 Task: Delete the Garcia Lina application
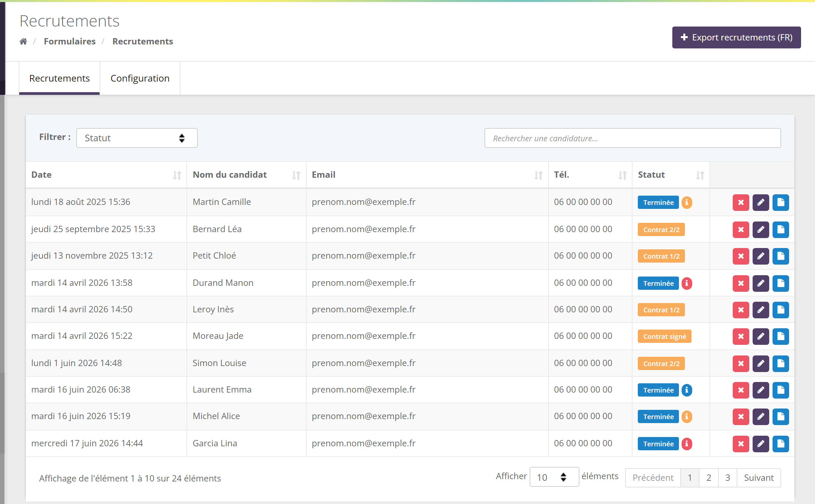coord(741,444)
